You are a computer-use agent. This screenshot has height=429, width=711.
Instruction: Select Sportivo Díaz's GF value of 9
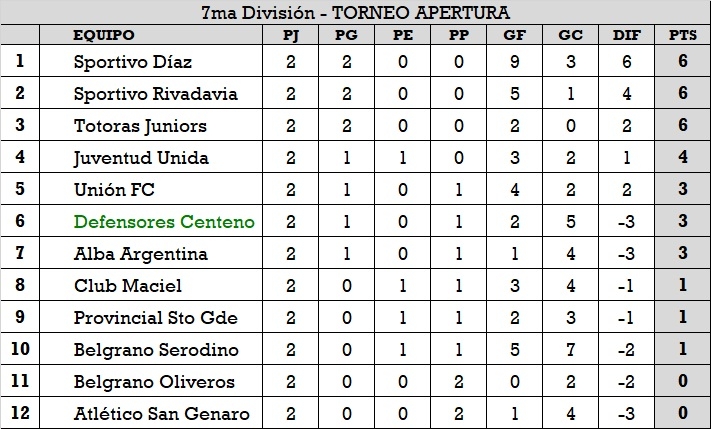[x=511, y=62]
